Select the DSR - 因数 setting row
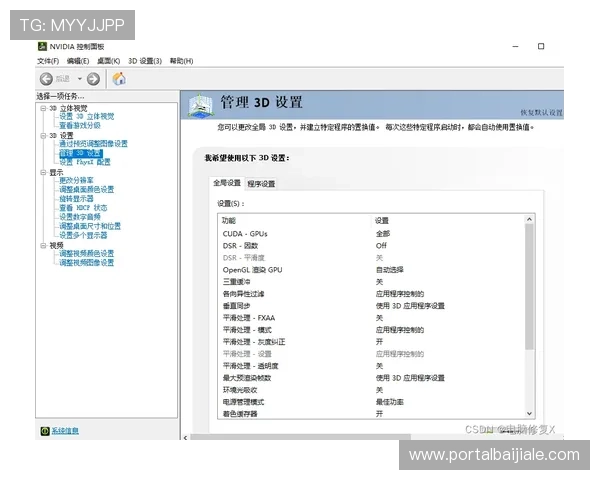 click(x=371, y=246)
